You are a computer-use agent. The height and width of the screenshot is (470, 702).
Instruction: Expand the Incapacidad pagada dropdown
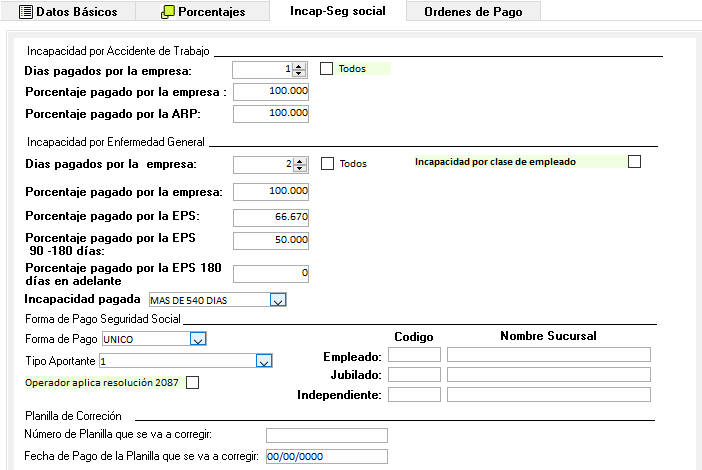[x=279, y=299]
